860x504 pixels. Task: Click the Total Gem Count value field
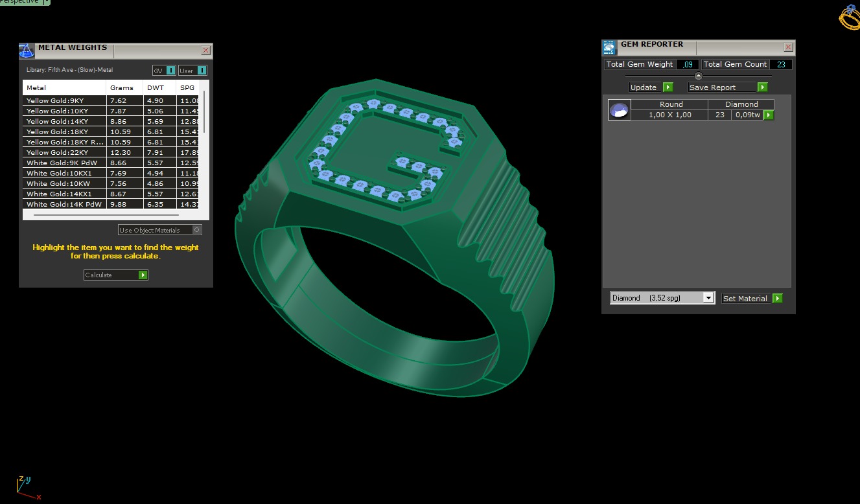(x=781, y=64)
